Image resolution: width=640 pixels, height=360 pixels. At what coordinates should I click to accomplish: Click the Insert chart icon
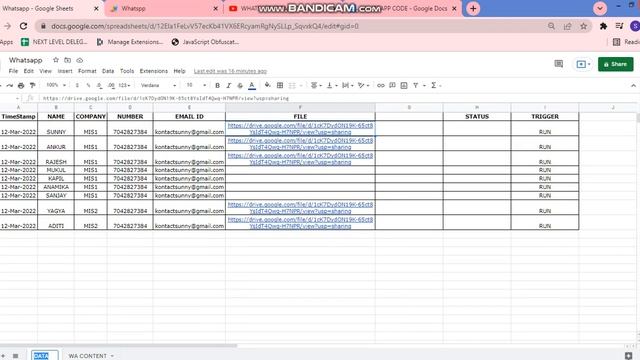tap(404, 85)
